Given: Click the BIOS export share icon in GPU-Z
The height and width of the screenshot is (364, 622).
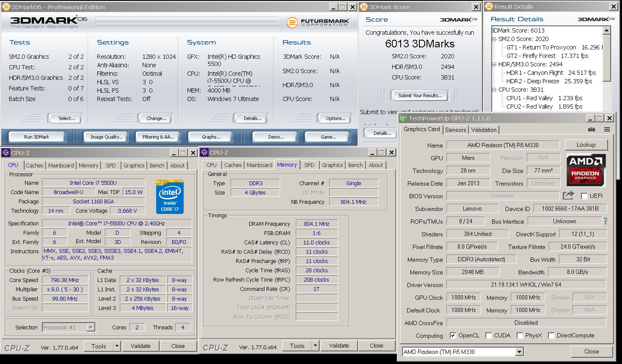Looking at the screenshot, I should tap(568, 195).
